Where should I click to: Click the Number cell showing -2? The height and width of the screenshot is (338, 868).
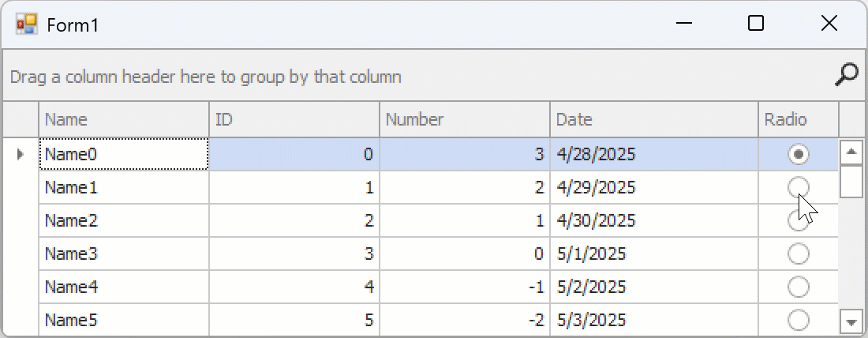[465, 320]
